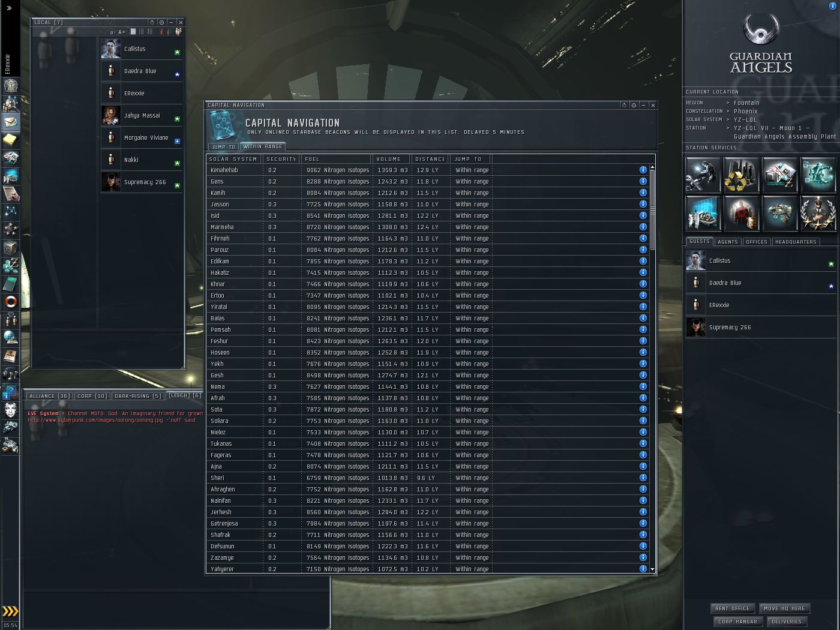Open the Corp chat channel tab
This screenshot has width=840, height=630.
click(92, 396)
